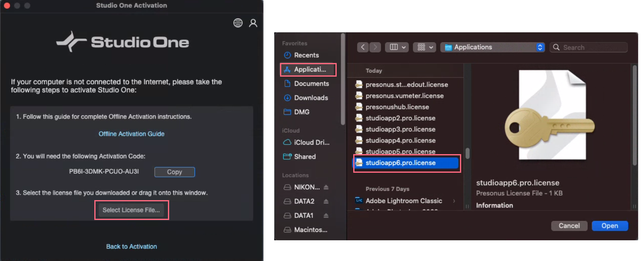The height and width of the screenshot is (261, 644).
Task: Click the Open button to load the license
Action: coord(610,225)
